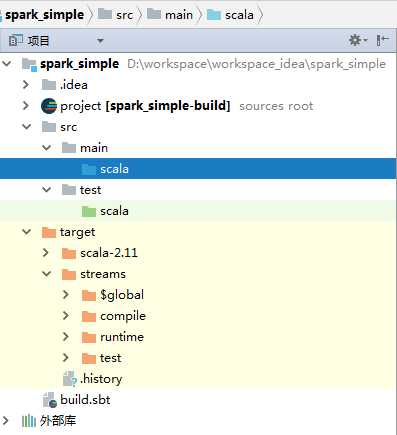Viewport: 397px width, 435px height.
Task: Click the spark_simple module folder icon
Action: point(29,64)
